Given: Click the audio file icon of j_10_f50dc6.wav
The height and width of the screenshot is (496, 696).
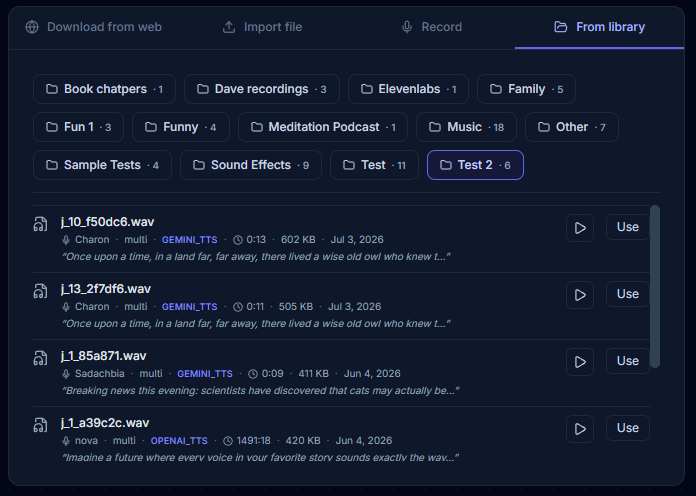Looking at the screenshot, I should point(40,224).
